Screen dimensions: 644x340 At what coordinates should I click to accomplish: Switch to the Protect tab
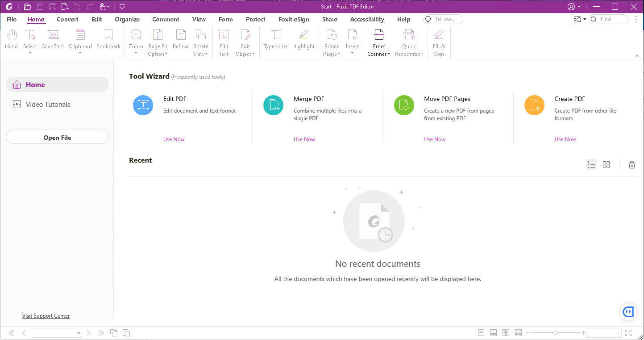(x=255, y=19)
